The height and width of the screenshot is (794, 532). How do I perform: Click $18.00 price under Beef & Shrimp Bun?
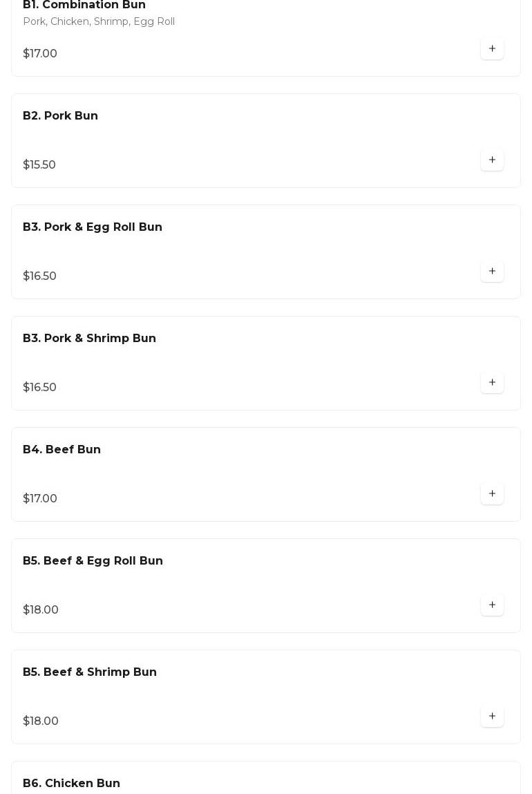click(x=41, y=721)
